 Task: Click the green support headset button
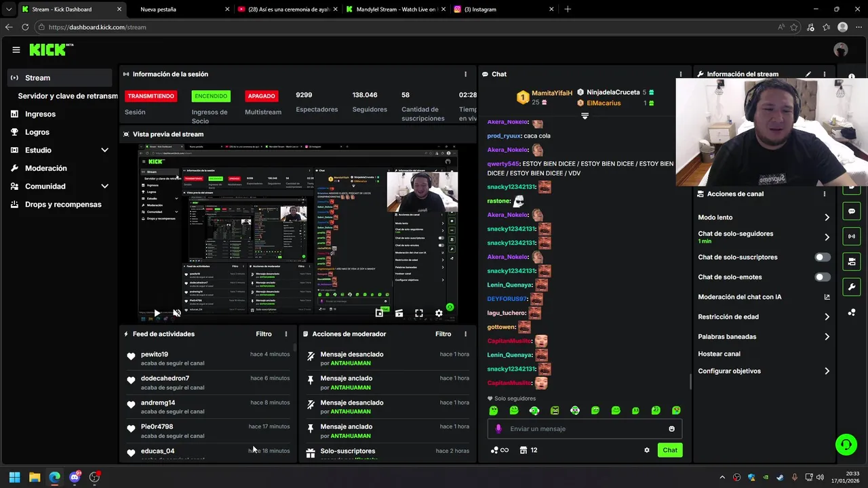[x=846, y=445]
